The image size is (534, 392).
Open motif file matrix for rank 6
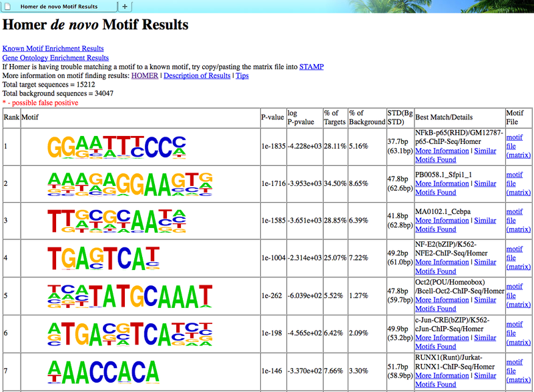[x=519, y=333]
